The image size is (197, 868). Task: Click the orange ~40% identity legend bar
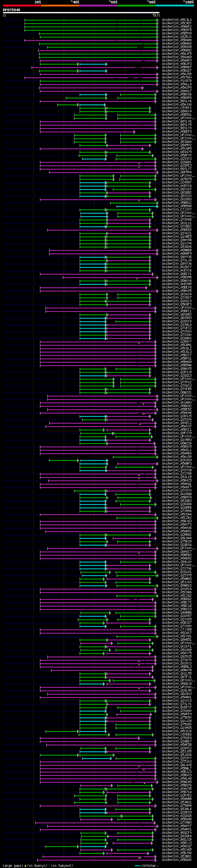point(60,6)
